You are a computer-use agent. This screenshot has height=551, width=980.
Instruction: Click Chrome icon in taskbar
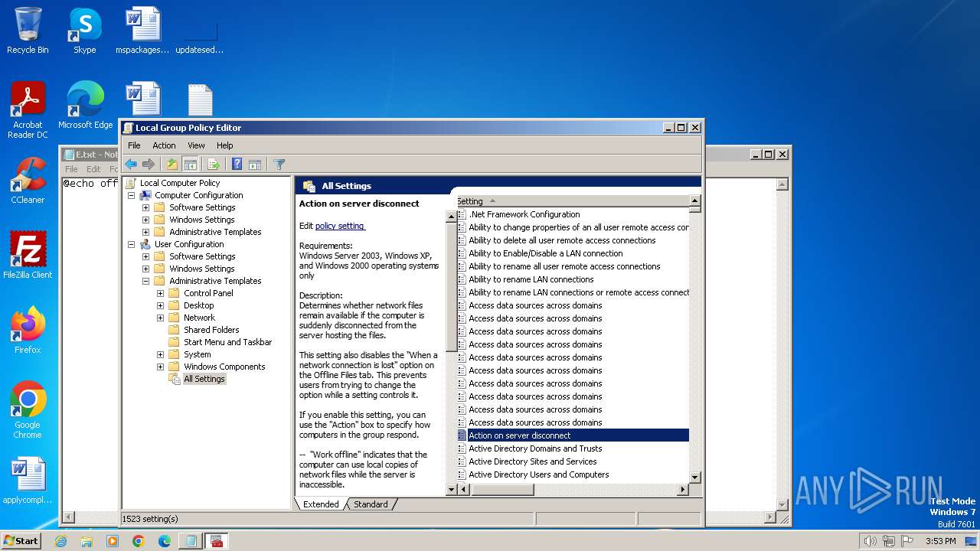pos(139,541)
